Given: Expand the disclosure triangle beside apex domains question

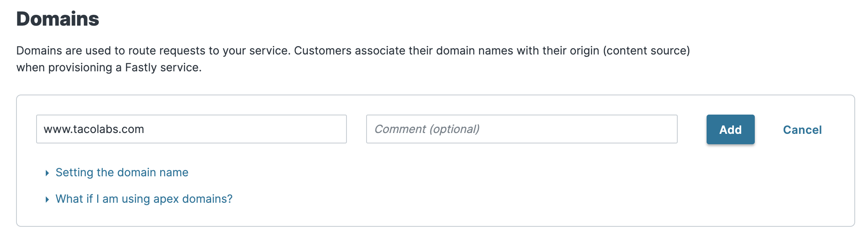Looking at the screenshot, I should [48, 198].
